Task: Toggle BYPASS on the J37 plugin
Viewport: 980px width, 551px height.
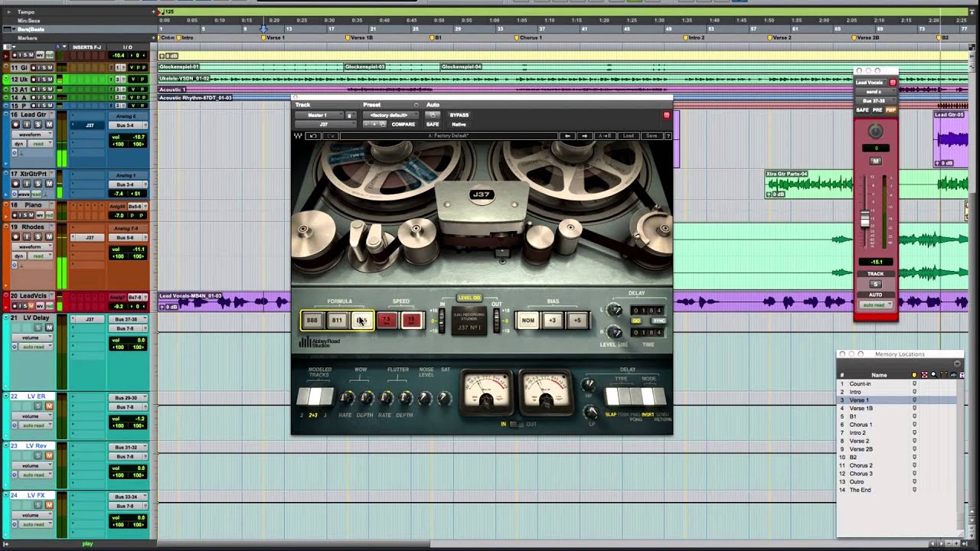Action: pyautogui.click(x=459, y=115)
